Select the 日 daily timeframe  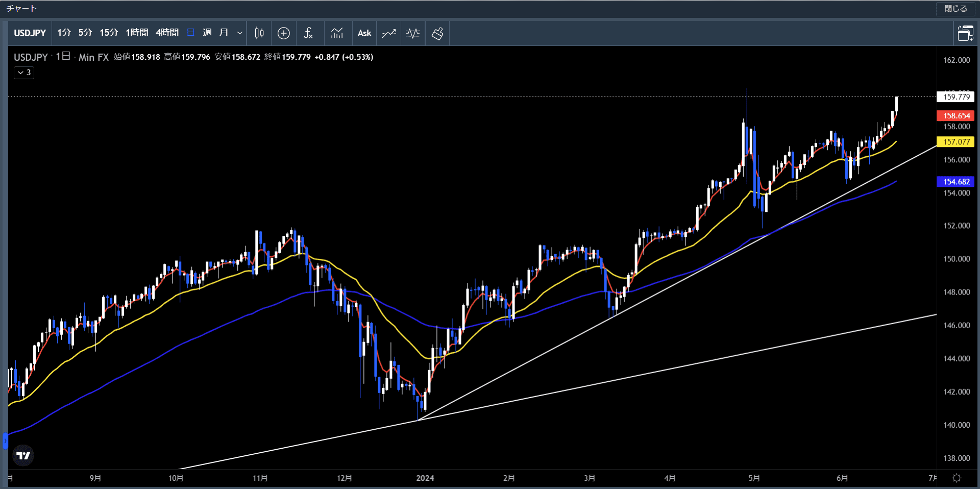coord(191,33)
